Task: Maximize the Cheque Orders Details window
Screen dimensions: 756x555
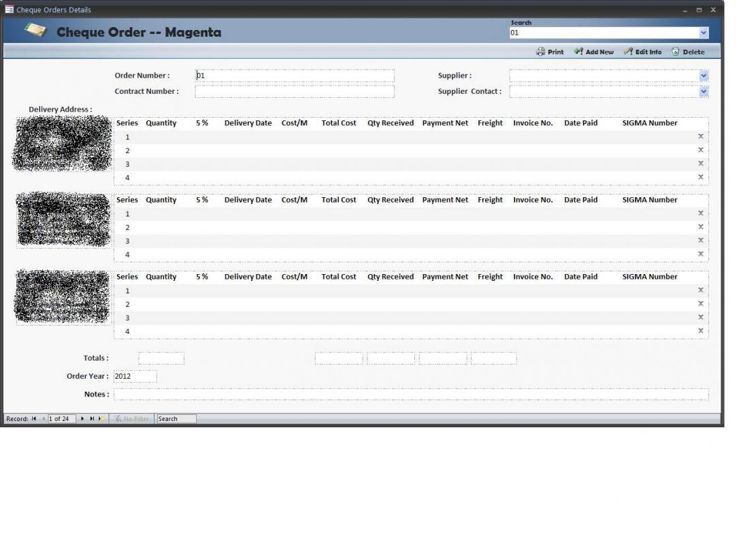Action: [x=699, y=10]
